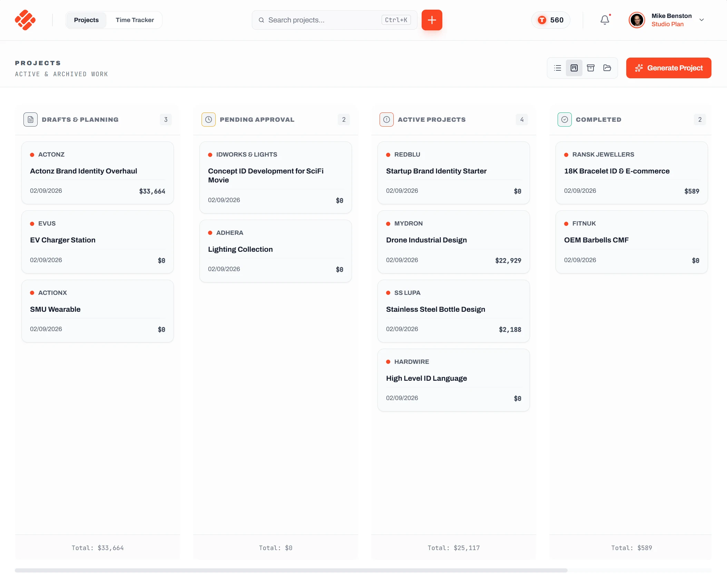Image resolution: width=727 pixels, height=588 pixels.
Task: Click the $33,664 amount on Actonz card
Action: coord(152,191)
